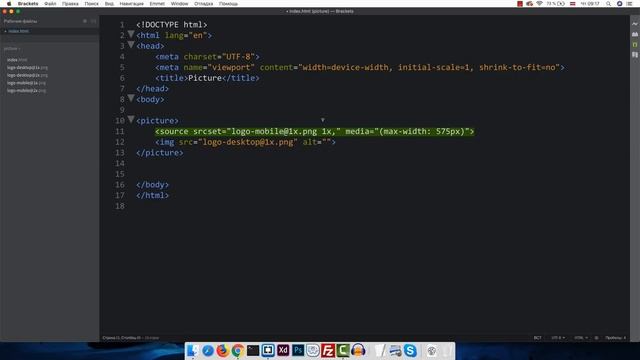This screenshot has height=360, width=640.
Task: Open Trash in the dock
Action: [x=447, y=351]
